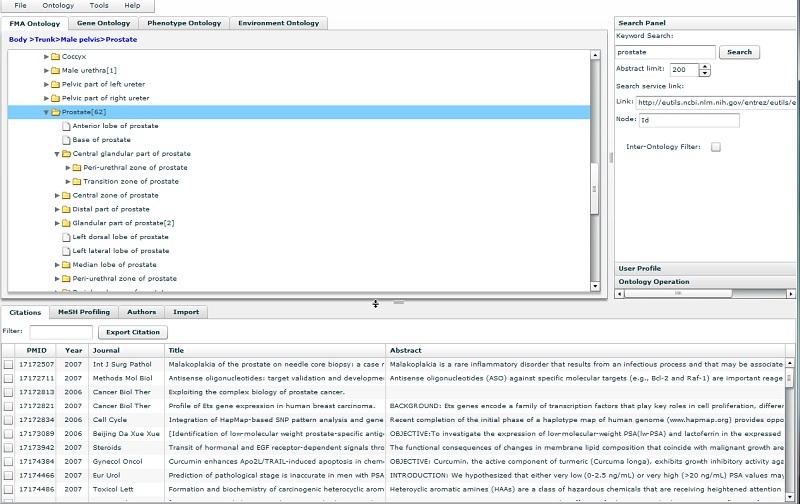Select Anterior lobe of prostate
Viewport: 800px width, 504px height.
[115, 125]
